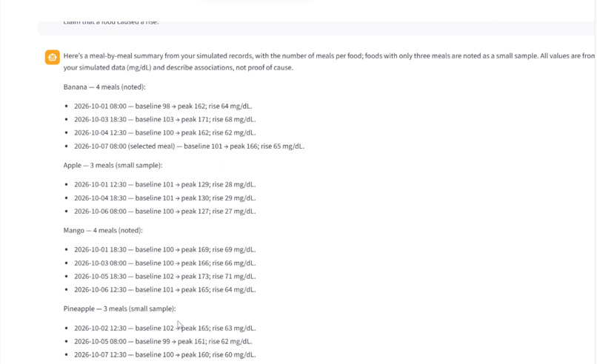Screen dimensions: 597x364
Task: Select the pineapple row '2026-10-05 08:00' baseline 99
Action: (x=163, y=341)
